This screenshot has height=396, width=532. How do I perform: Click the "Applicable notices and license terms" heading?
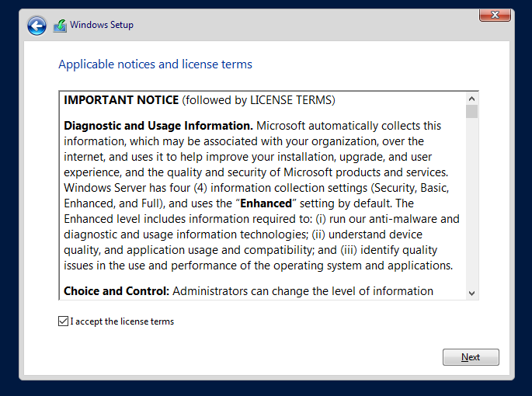(155, 64)
